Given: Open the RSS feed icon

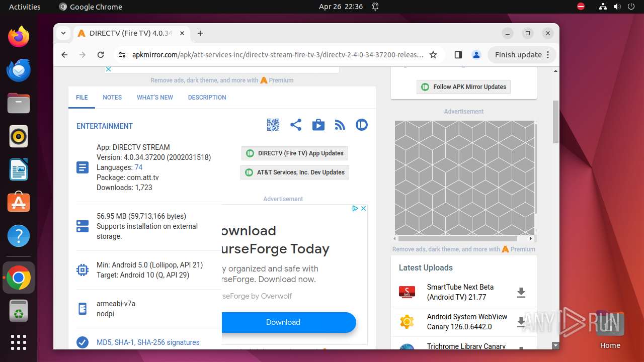Looking at the screenshot, I should [340, 125].
